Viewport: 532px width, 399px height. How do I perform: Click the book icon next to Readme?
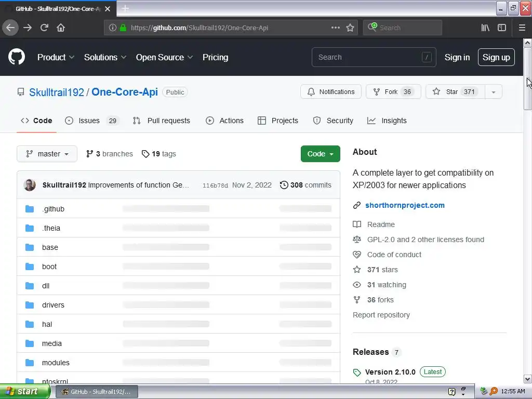click(356, 224)
